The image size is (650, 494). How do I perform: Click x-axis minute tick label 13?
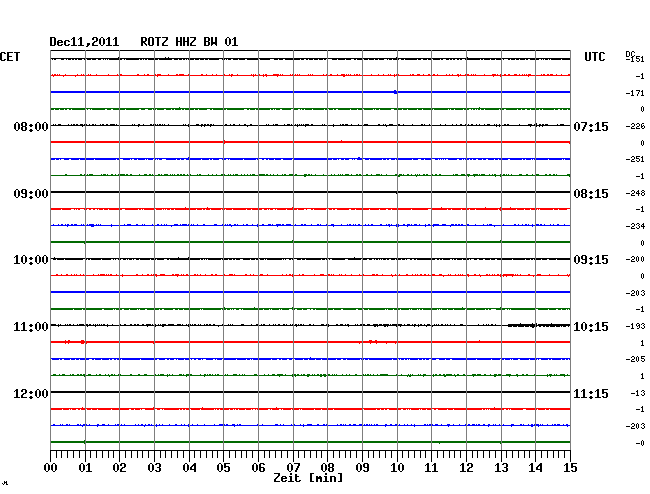point(501,467)
